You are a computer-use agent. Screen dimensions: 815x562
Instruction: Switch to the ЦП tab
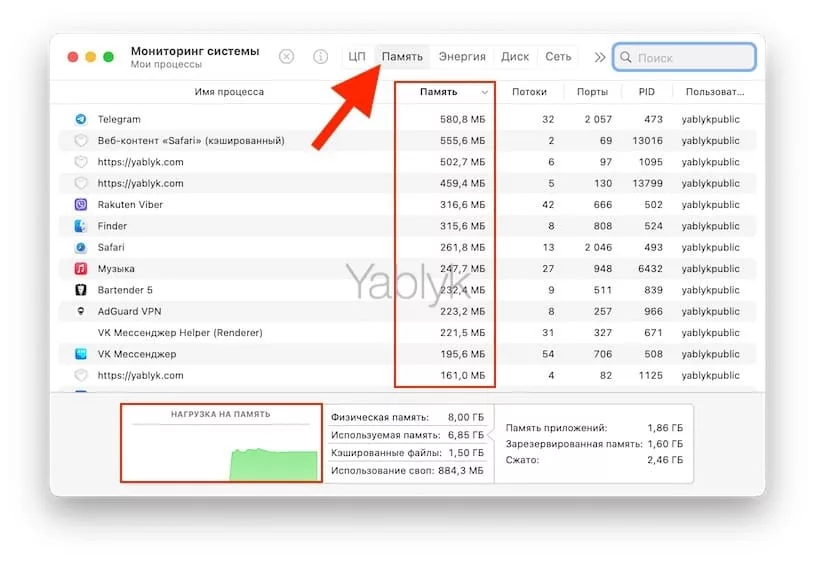357,57
